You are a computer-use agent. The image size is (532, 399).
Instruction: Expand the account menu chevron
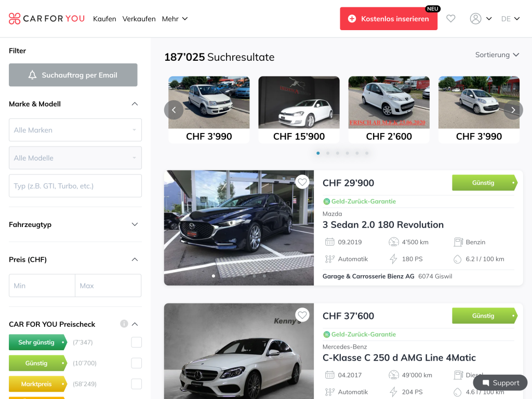click(x=489, y=19)
